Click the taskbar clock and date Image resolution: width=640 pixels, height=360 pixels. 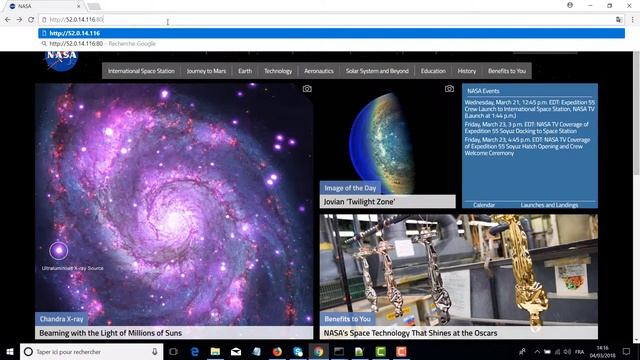coord(602,351)
